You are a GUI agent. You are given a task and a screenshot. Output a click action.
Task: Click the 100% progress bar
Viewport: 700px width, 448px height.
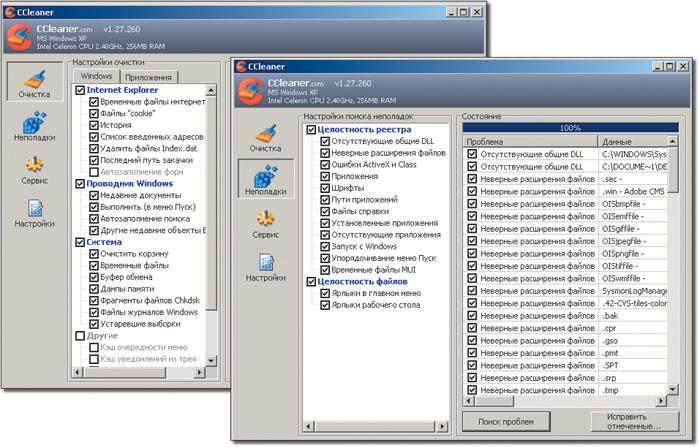(x=571, y=128)
